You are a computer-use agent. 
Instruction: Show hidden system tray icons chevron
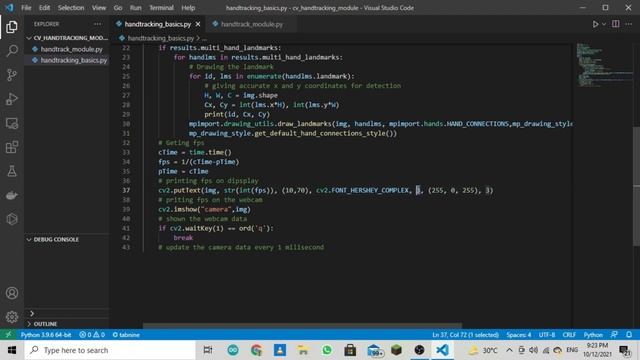coord(509,350)
